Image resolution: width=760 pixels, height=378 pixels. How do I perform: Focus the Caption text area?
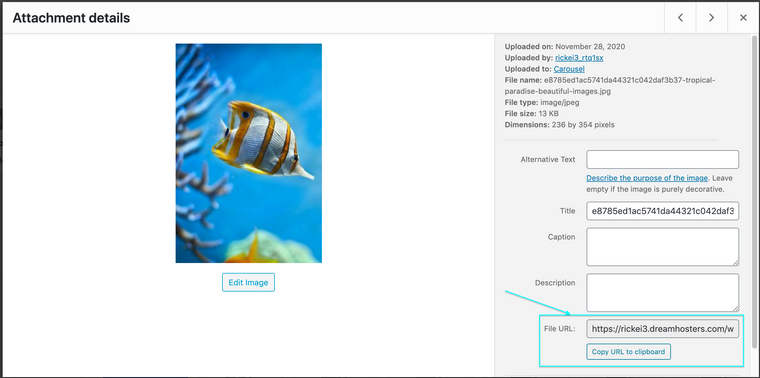663,247
